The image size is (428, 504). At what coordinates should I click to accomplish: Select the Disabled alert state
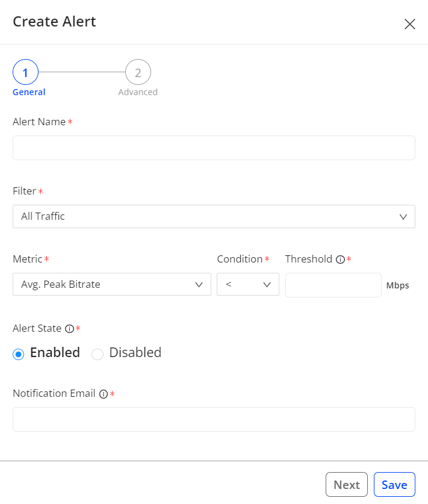click(x=98, y=354)
